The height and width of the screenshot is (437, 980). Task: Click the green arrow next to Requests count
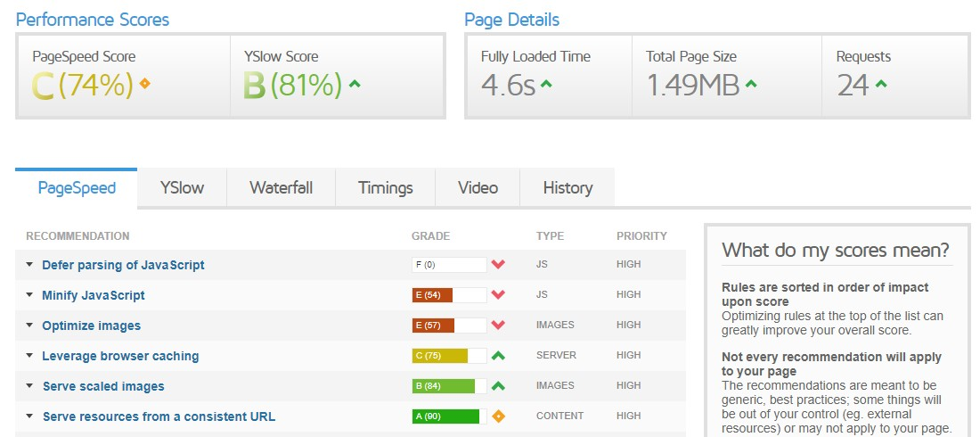881,85
